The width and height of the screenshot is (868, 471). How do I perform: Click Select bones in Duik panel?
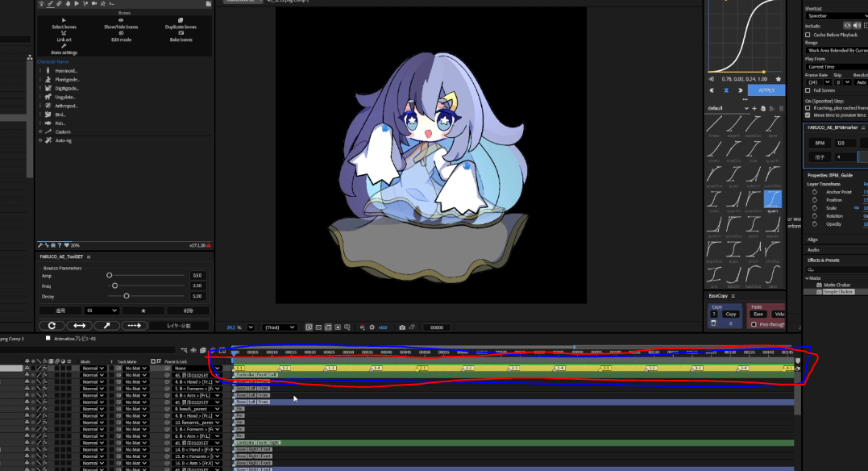(x=64, y=24)
